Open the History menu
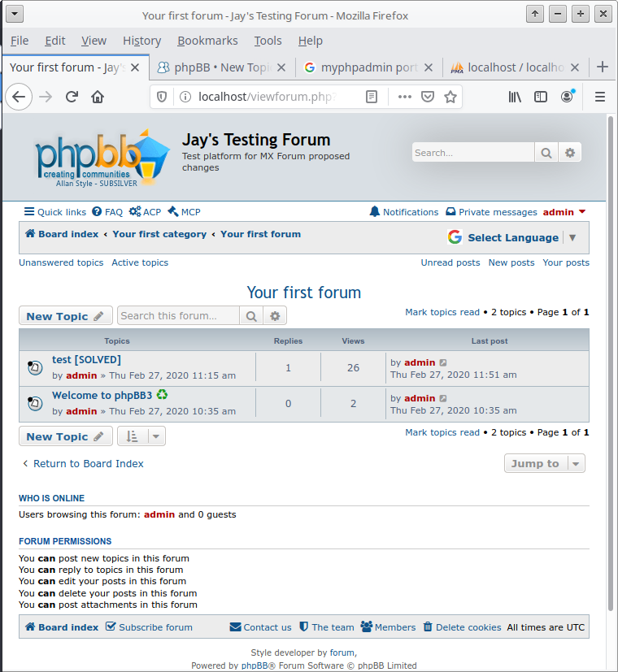The height and width of the screenshot is (672, 618). tap(142, 41)
